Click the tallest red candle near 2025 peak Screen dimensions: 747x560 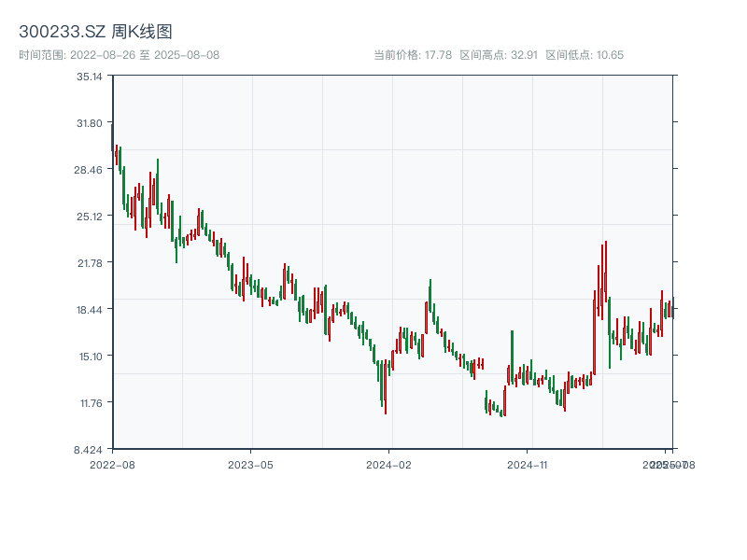(x=594, y=336)
